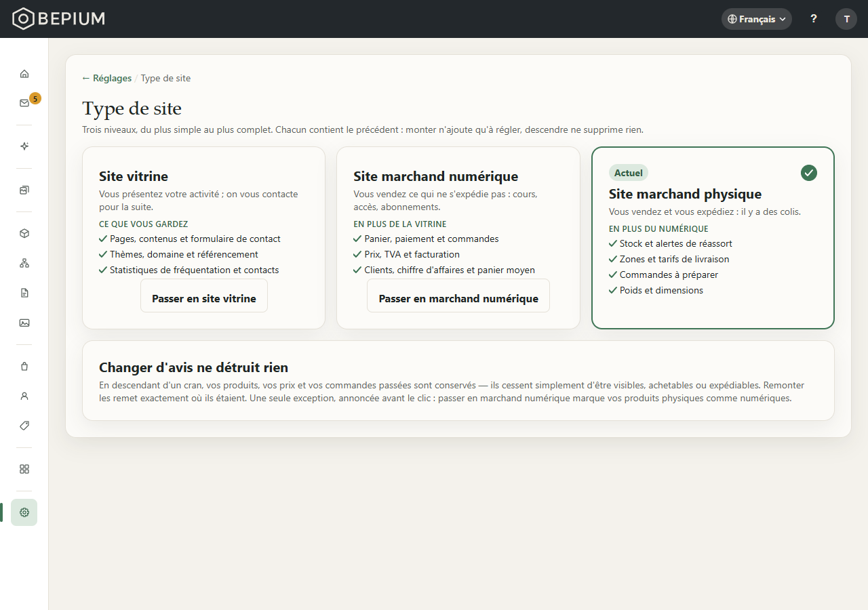Open the home icon in the sidebar
This screenshot has width=868, height=610.
[x=24, y=74]
